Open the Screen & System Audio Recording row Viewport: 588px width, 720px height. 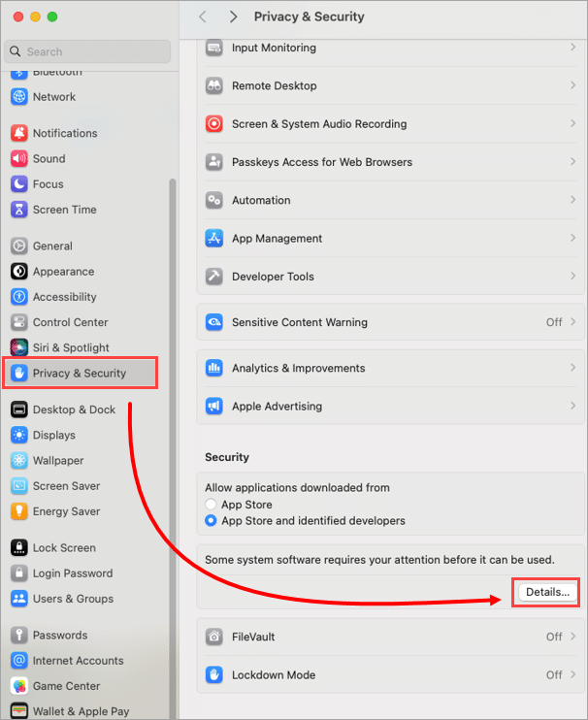[390, 124]
